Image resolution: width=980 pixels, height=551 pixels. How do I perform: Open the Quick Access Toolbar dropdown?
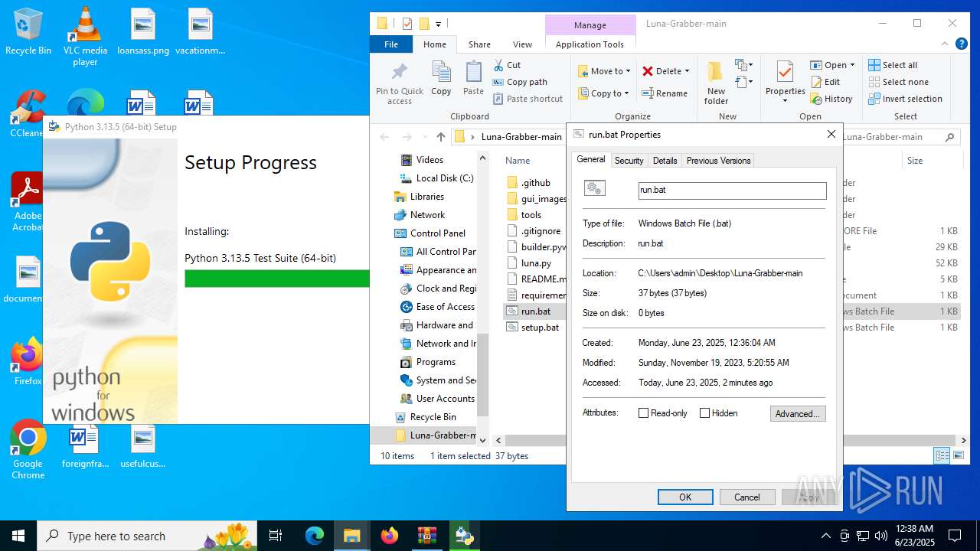(x=439, y=24)
